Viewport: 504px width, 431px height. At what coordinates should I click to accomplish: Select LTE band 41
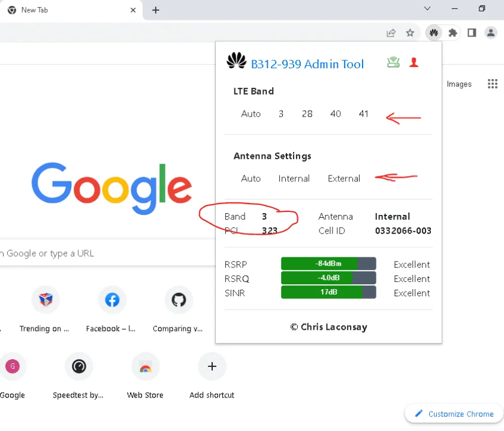(363, 114)
